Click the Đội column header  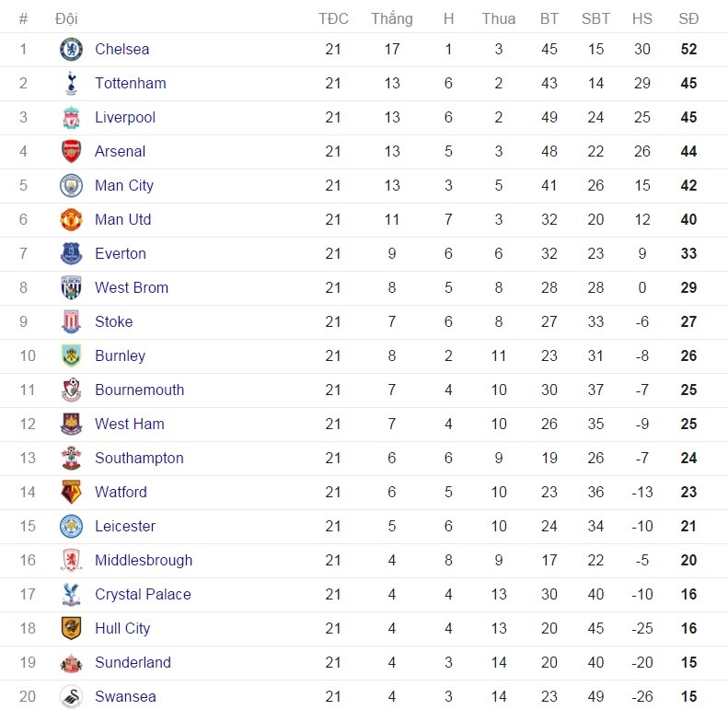(x=66, y=18)
